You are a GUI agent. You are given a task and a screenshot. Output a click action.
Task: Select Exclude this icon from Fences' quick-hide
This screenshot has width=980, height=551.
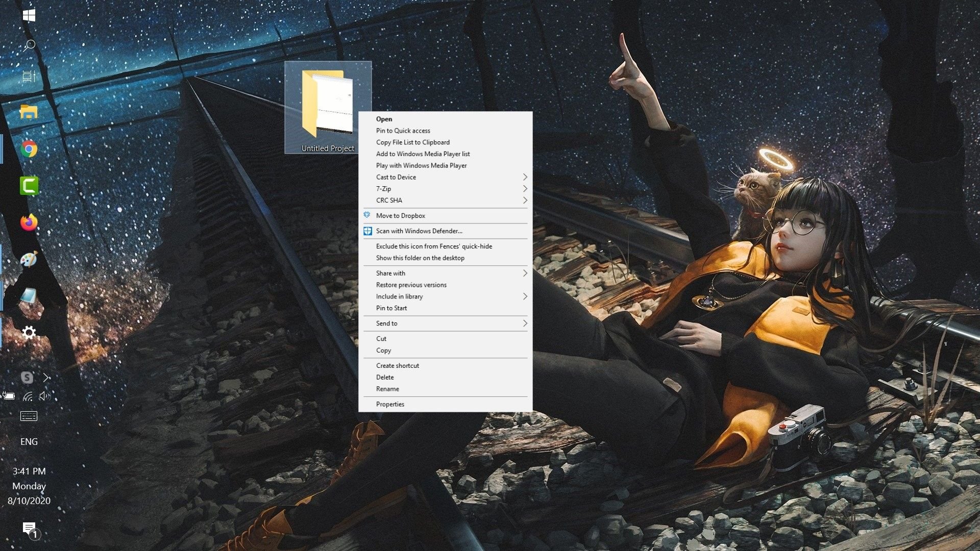[x=446, y=246]
